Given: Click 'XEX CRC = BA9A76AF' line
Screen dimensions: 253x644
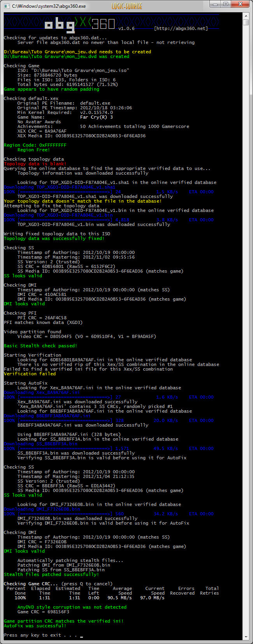Looking at the screenshot, I should pos(42,131).
